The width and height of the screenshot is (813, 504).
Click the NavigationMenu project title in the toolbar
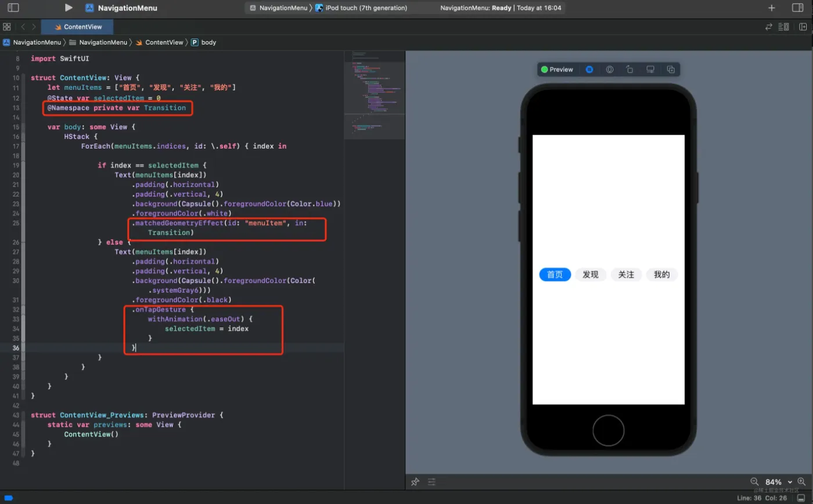coord(127,8)
